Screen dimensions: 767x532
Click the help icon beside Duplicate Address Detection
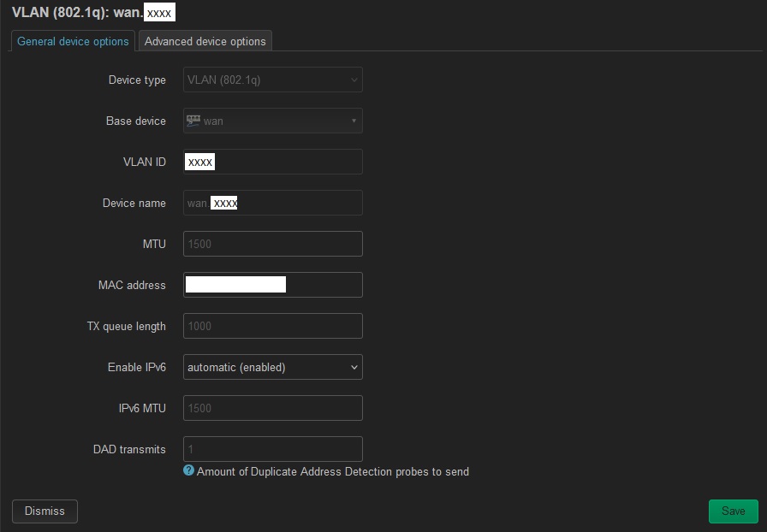[x=188, y=470]
